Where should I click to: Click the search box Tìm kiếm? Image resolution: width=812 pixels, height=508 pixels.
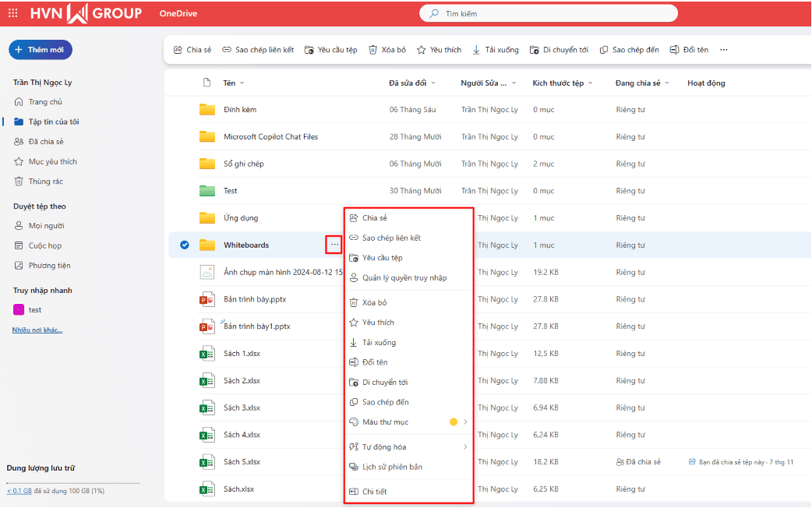[549, 13]
